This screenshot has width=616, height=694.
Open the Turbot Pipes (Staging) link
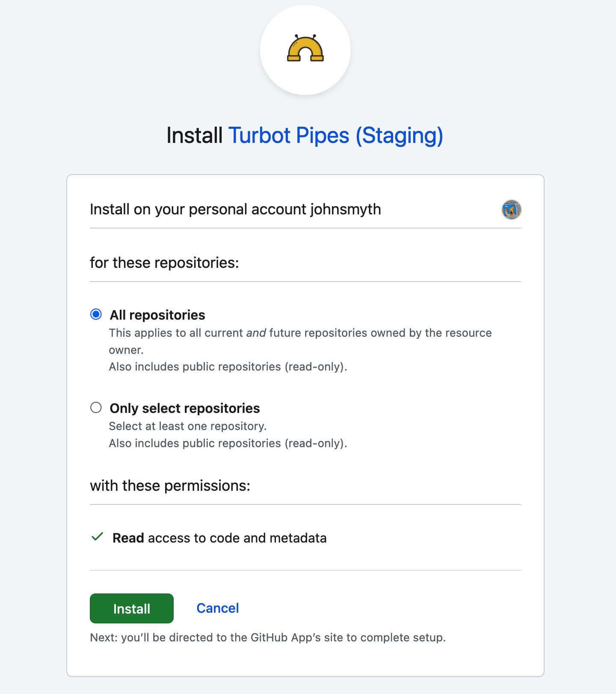tap(335, 136)
